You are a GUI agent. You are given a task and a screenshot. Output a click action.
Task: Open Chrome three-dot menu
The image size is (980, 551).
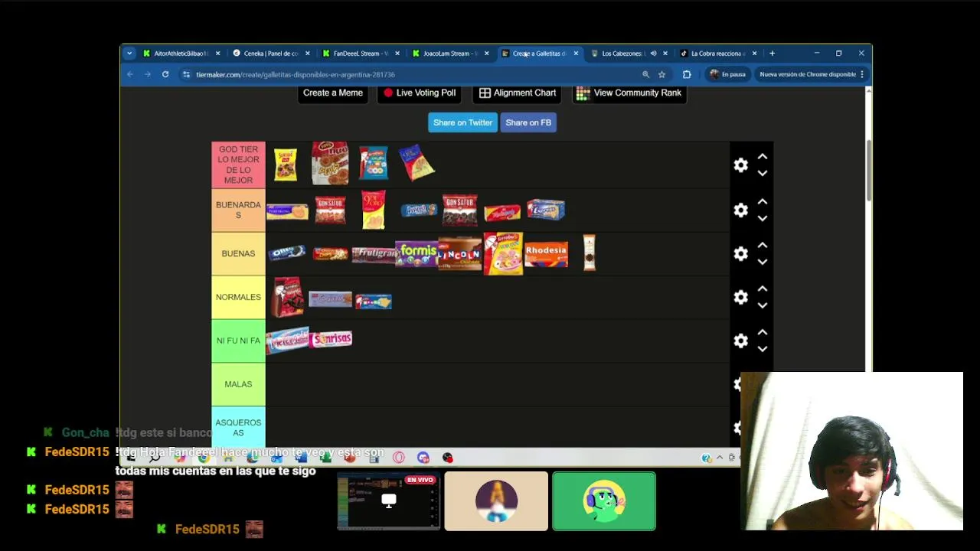coord(862,74)
